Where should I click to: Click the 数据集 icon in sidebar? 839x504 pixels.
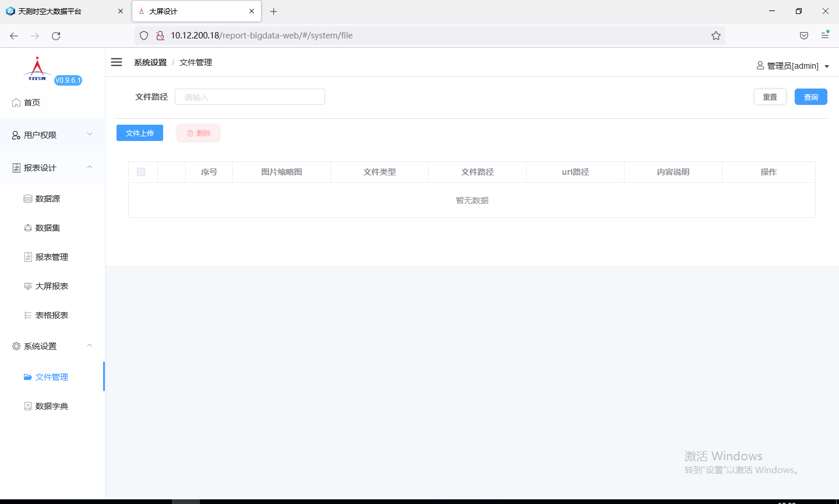(x=28, y=228)
